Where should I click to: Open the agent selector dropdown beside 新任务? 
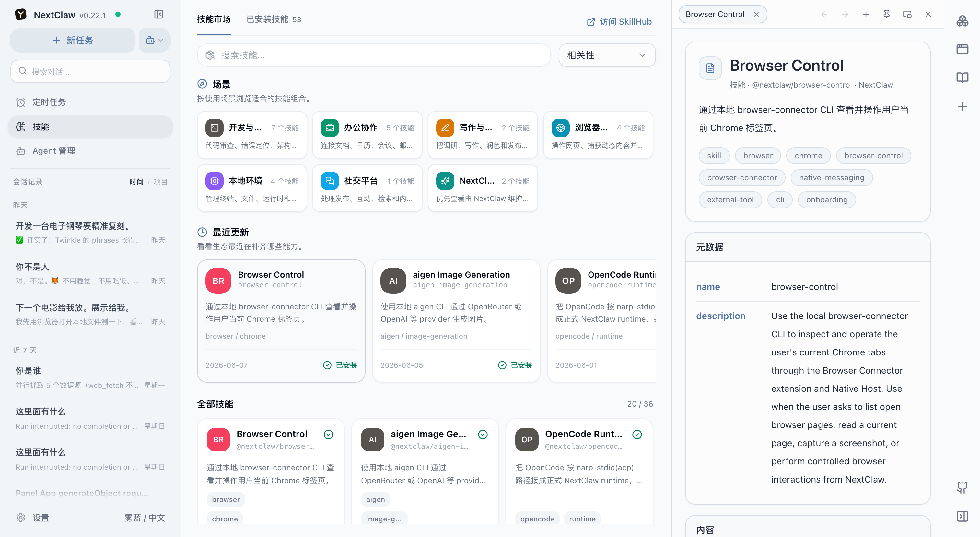tap(155, 40)
